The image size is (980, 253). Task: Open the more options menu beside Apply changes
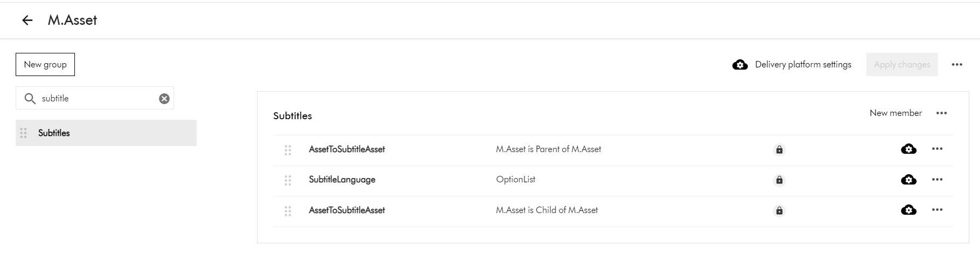coord(957,65)
